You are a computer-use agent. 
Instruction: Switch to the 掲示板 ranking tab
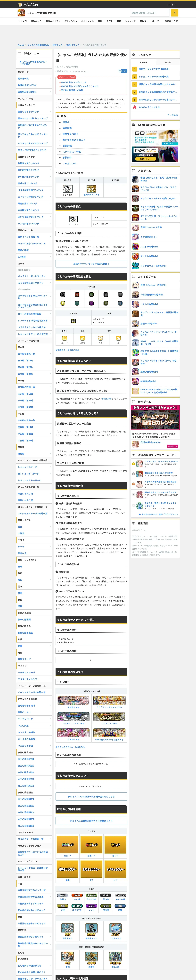(168, 62)
